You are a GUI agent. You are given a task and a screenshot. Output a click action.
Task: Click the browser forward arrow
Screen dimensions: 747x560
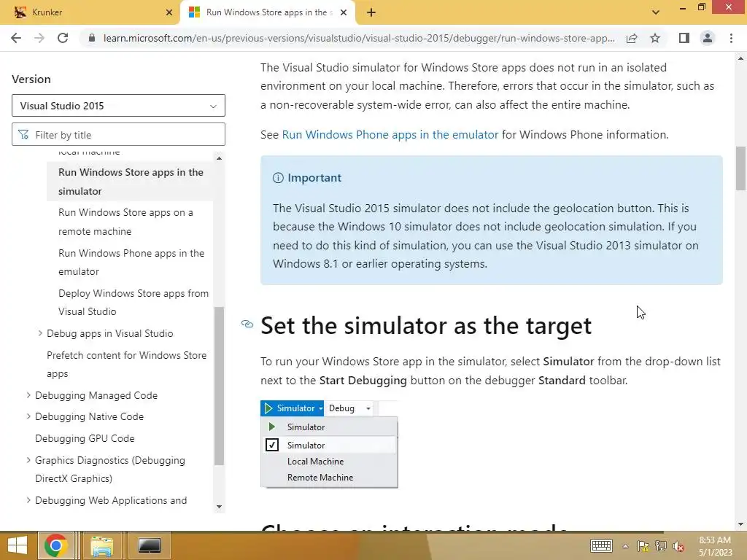(x=39, y=38)
